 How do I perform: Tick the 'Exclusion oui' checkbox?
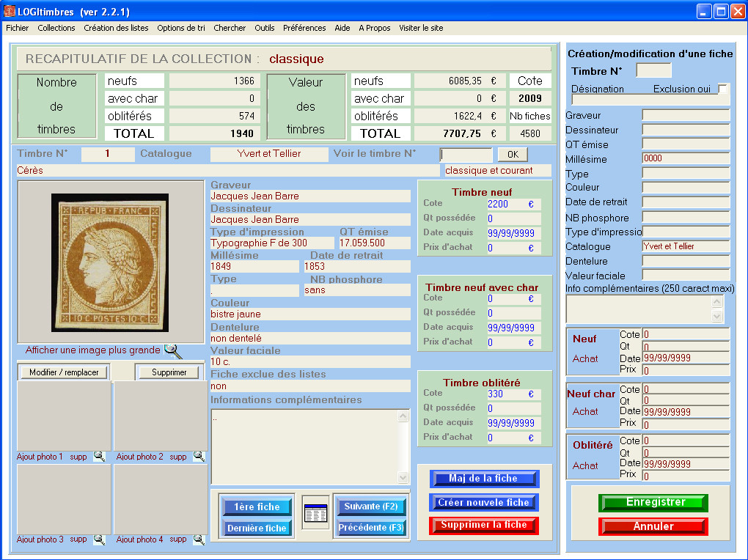coord(723,89)
